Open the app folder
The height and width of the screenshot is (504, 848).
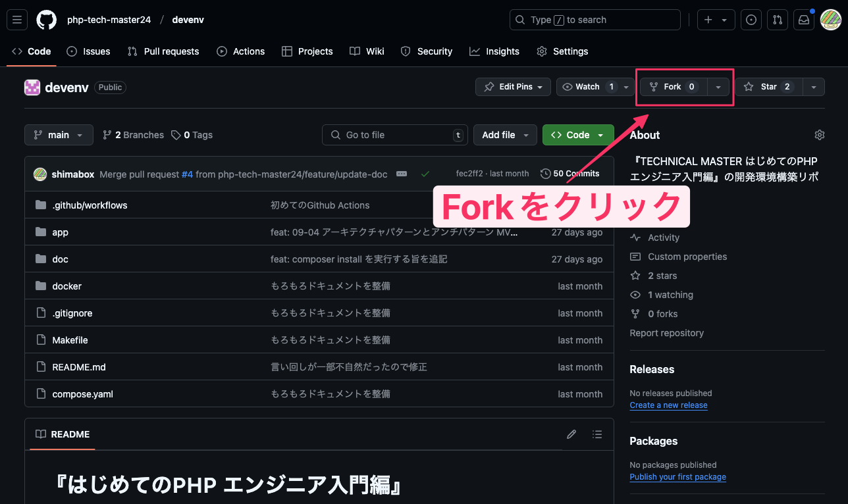(60, 232)
